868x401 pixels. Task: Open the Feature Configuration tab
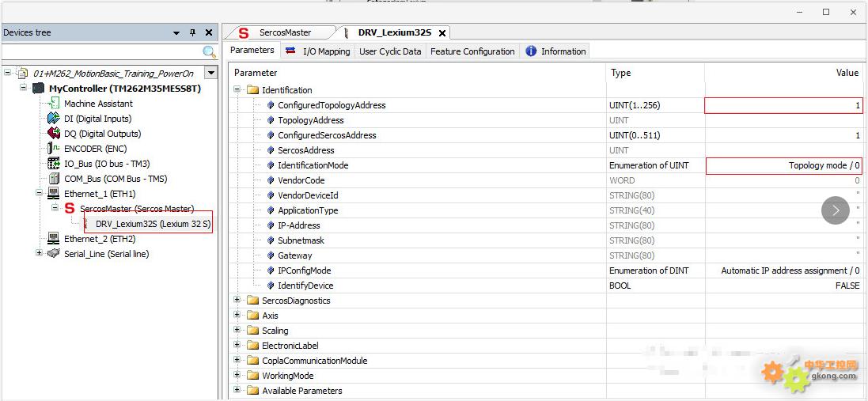pyautogui.click(x=472, y=51)
